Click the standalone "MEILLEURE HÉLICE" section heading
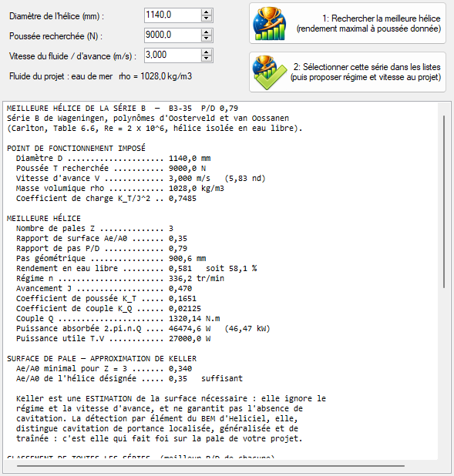 44,218
